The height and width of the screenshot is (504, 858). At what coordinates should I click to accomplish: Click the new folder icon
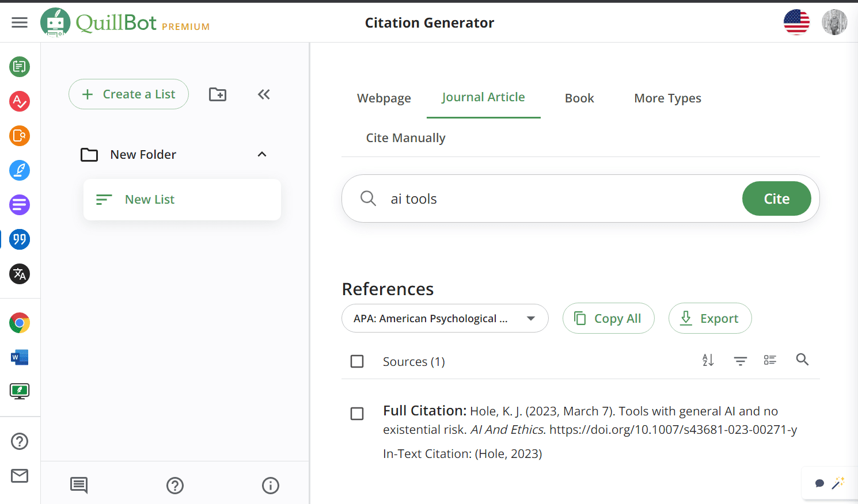(x=218, y=94)
